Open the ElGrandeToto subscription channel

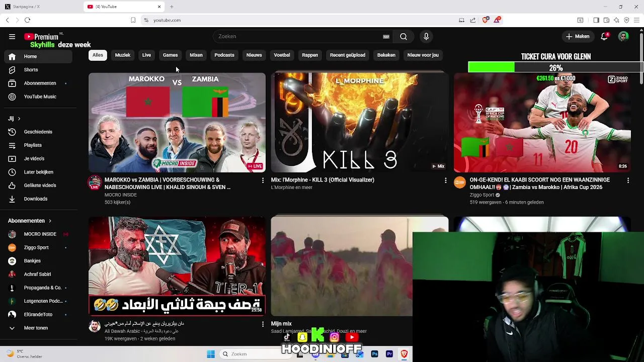[x=39, y=315]
